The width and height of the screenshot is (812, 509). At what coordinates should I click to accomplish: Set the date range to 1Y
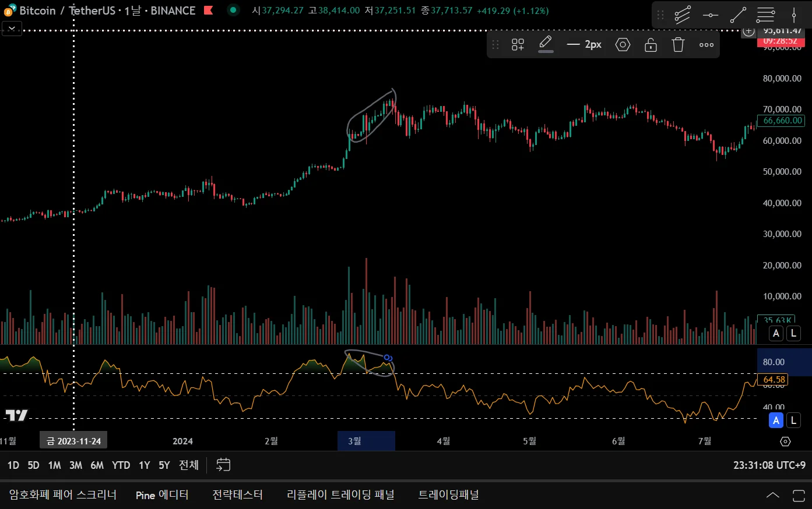(x=145, y=465)
